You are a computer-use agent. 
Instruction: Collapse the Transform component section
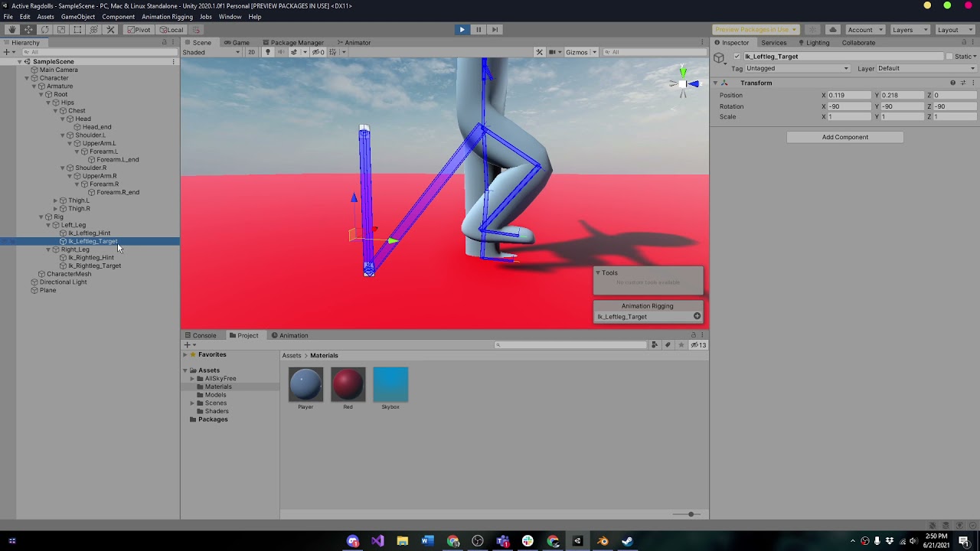coord(715,83)
